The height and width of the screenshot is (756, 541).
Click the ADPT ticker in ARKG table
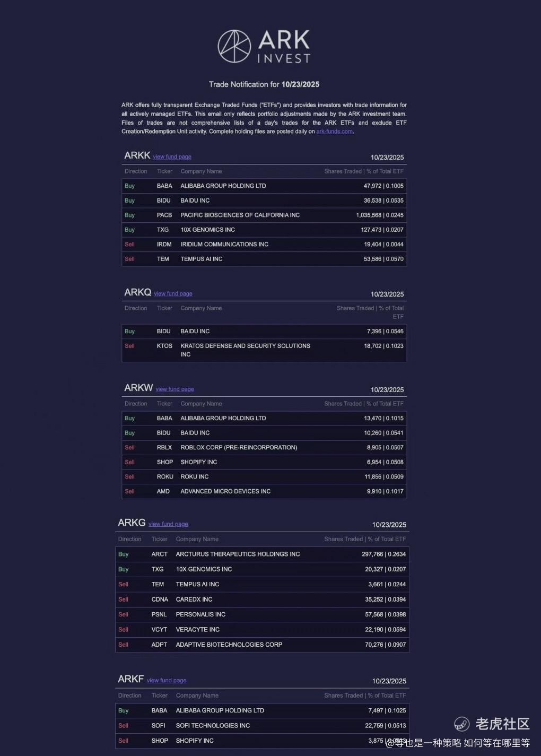tap(159, 645)
